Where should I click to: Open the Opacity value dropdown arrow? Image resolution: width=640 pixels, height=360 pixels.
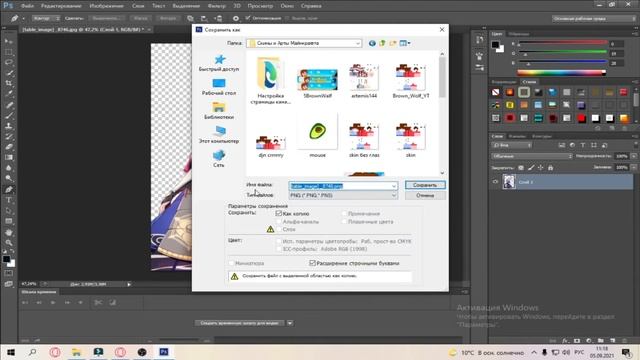[633, 156]
